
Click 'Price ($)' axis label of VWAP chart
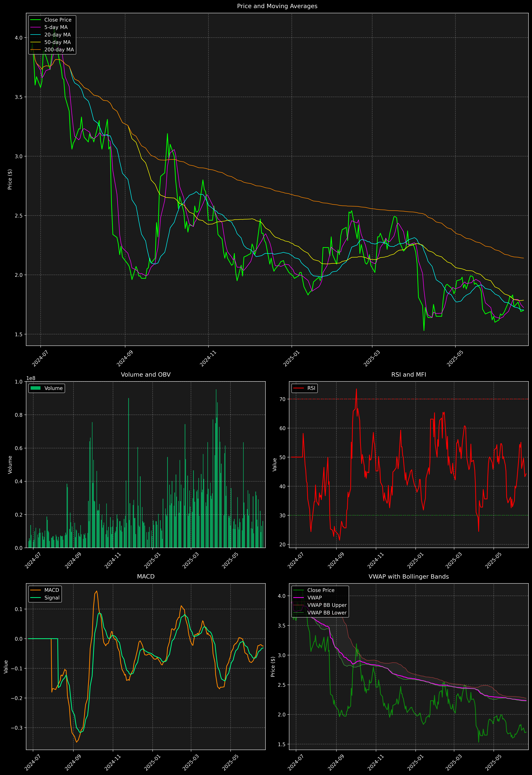pos(273,667)
